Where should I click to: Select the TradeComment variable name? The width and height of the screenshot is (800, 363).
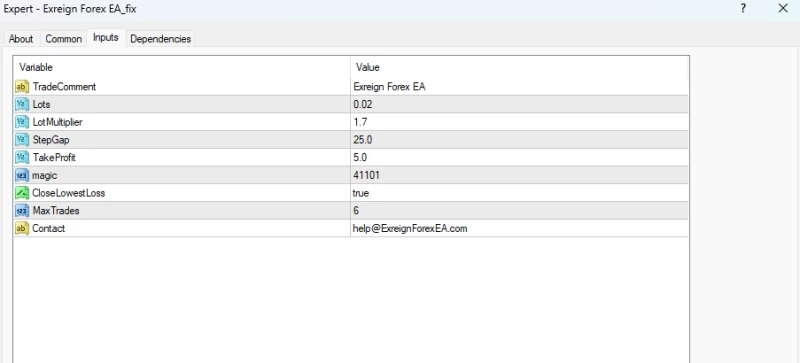pos(64,87)
